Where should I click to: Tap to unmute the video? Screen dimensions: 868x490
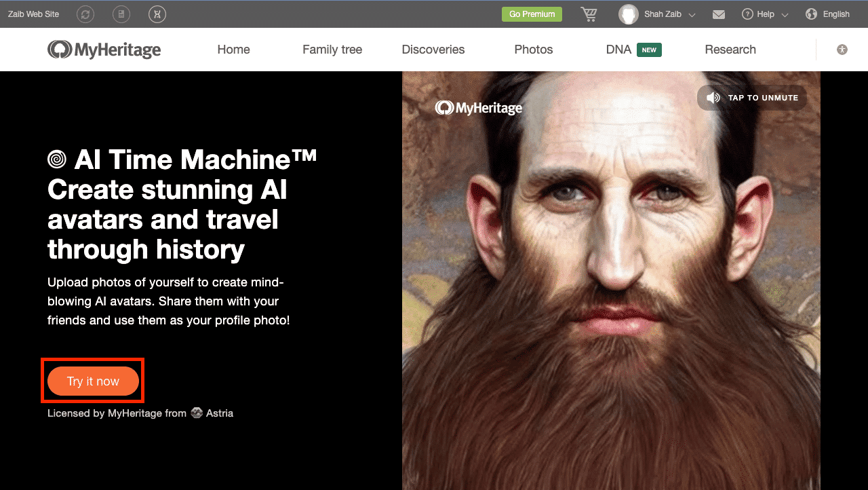tap(752, 98)
